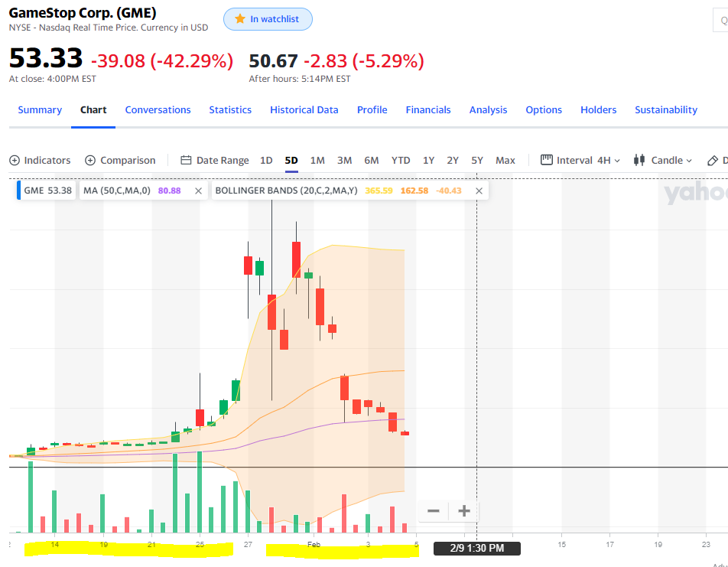Choose the 2Y chart range
Image resolution: width=728 pixels, height=567 pixels.
point(453,161)
